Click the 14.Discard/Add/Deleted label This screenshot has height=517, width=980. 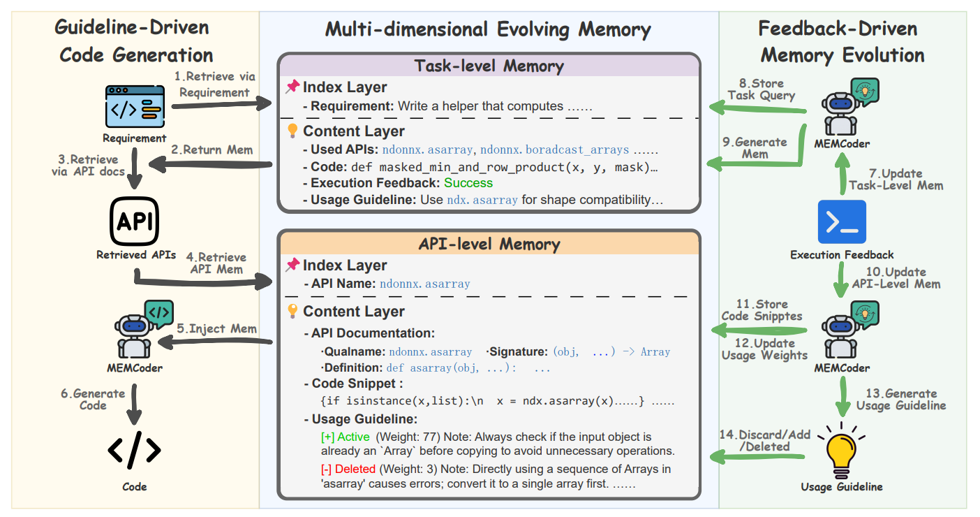[x=765, y=440]
